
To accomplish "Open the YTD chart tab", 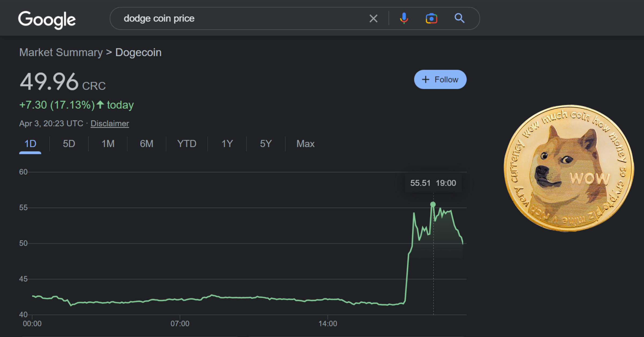I will (186, 144).
